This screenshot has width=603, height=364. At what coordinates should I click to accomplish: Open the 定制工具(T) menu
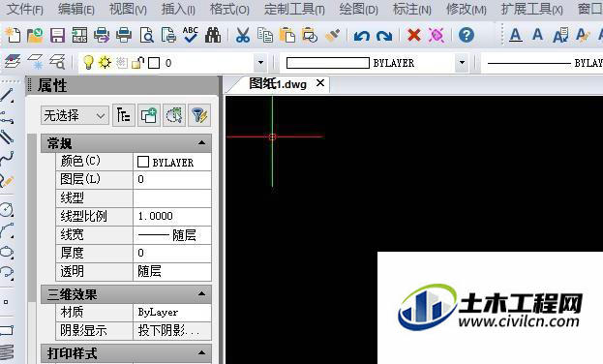click(294, 10)
